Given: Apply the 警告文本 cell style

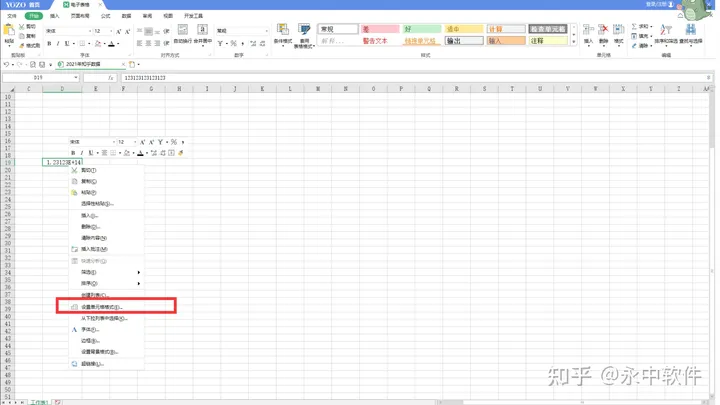Looking at the screenshot, I should pos(379,41).
